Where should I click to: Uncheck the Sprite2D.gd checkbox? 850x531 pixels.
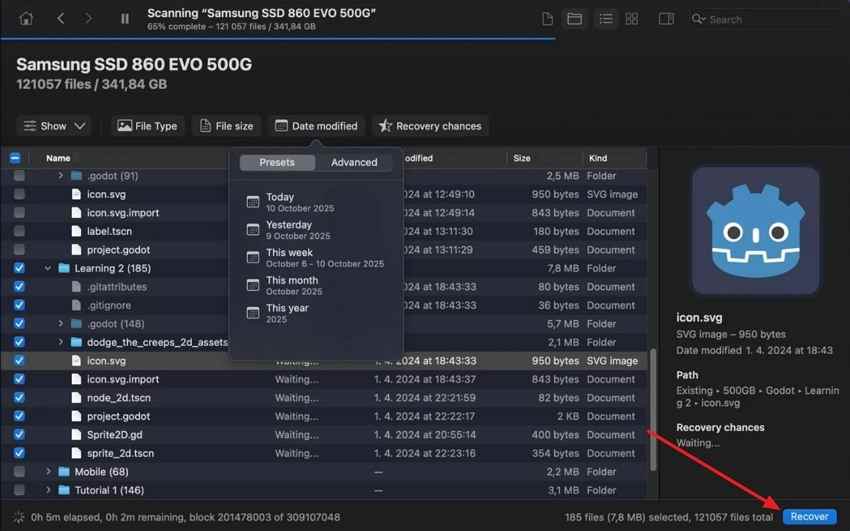click(x=19, y=435)
